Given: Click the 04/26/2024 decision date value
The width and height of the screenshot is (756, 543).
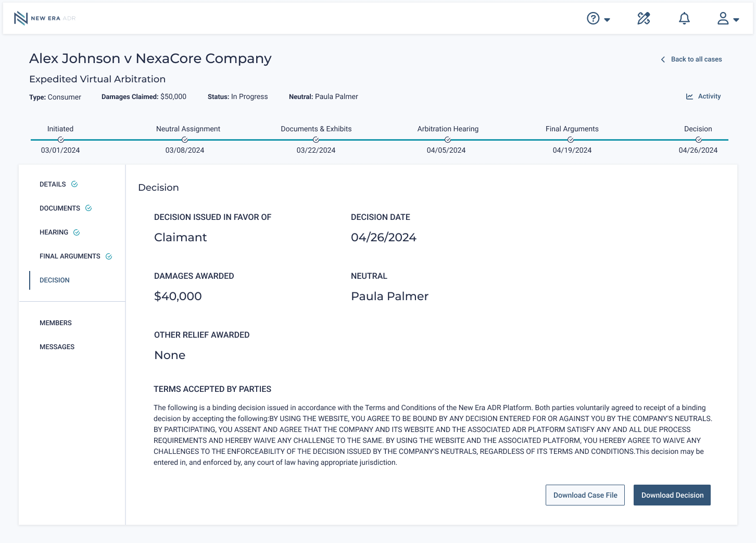Looking at the screenshot, I should pos(384,237).
